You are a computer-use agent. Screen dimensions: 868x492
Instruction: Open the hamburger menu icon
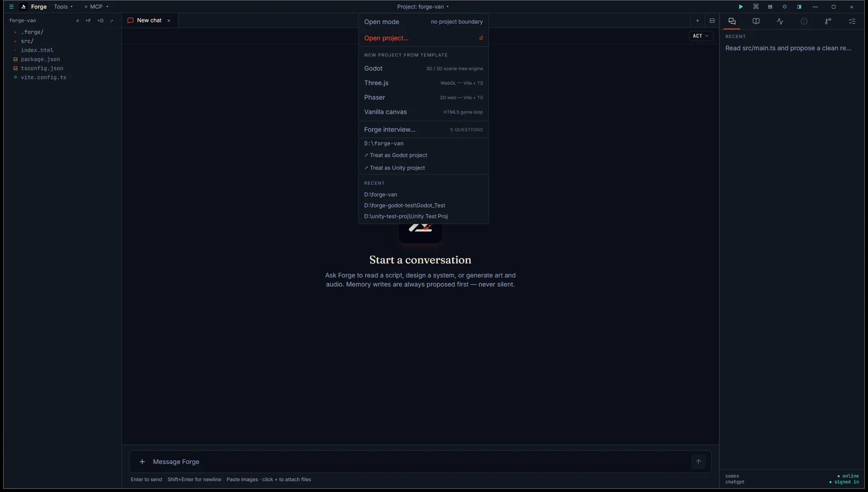tap(11, 7)
